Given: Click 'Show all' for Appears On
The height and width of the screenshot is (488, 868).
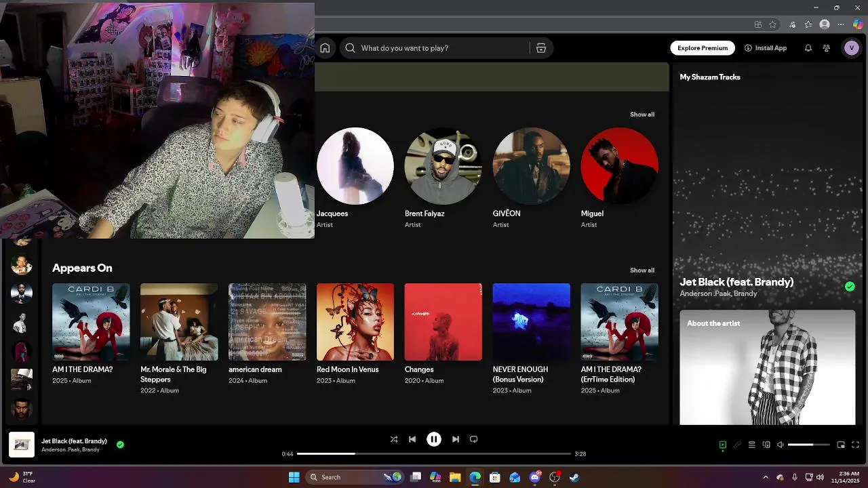Looking at the screenshot, I should coord(642,270).
